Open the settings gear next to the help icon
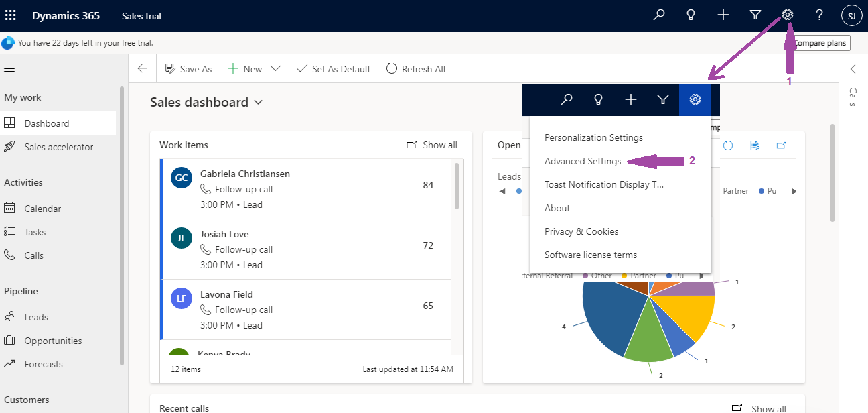The width and height of the screenshot is (868, 413). tap(788, 15)
